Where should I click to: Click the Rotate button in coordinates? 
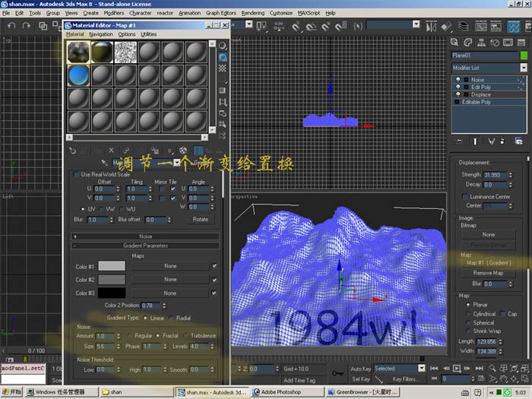[x=200, y=220]
